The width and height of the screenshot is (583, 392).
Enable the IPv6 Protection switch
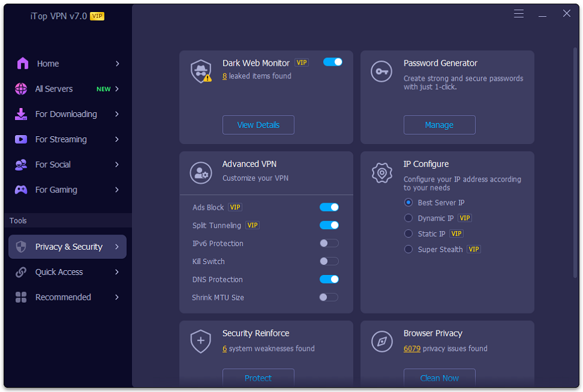coord(329,243)
